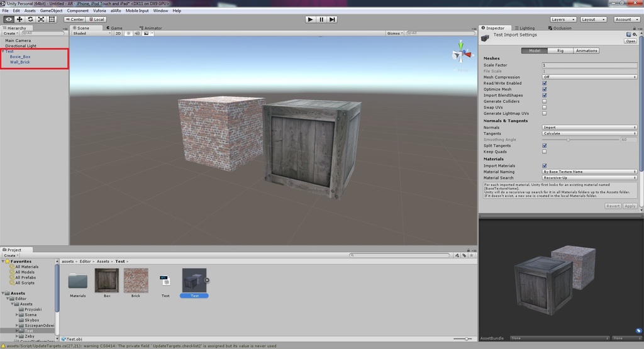Toggle pivot Center button
This screenshot has height=349, width=644.
click(x=75, y=19)
